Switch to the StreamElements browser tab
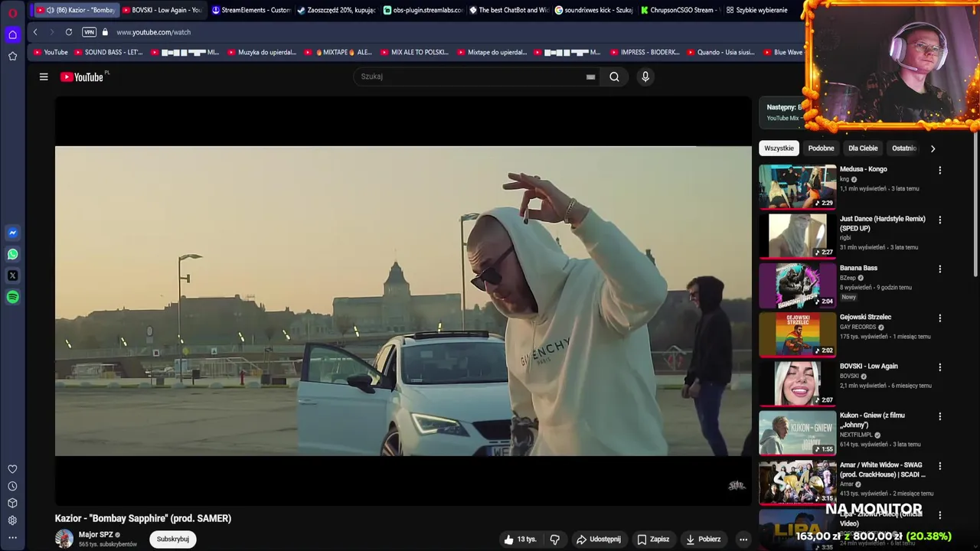The image size is (980, 551). point(251,10)
